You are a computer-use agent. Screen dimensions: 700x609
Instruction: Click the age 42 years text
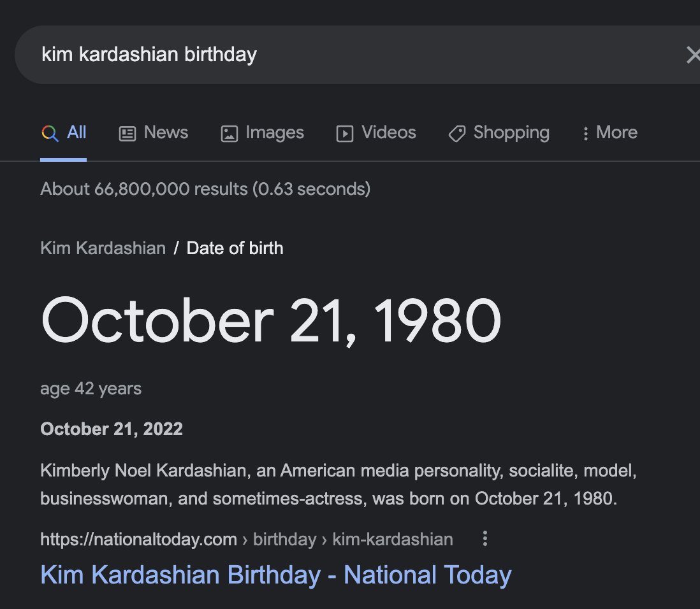point(91,389)
